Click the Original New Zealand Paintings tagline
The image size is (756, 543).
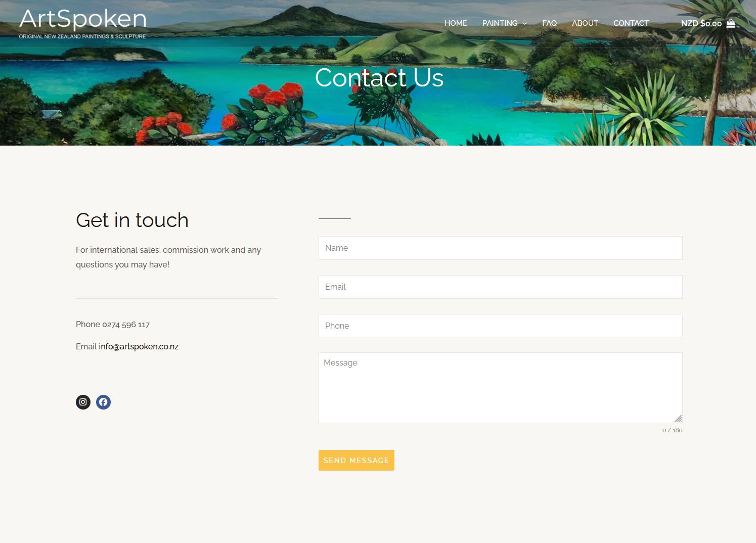[x=82, y=36]
